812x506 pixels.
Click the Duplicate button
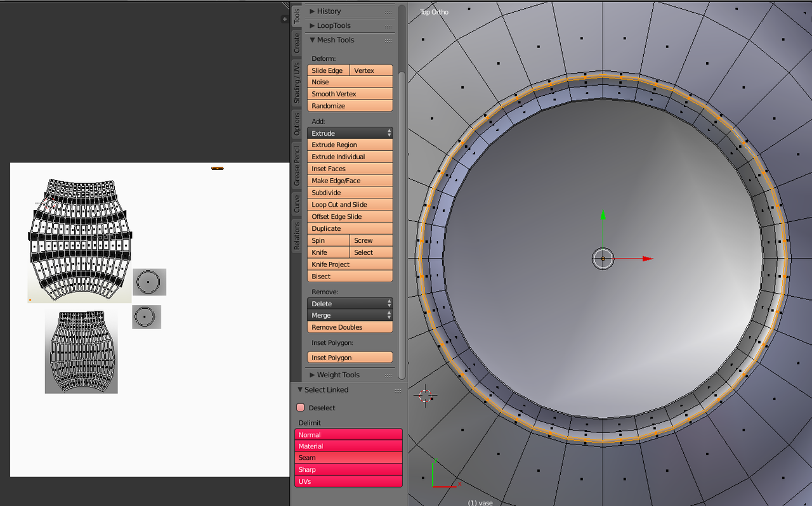click(x=350, y=229)
